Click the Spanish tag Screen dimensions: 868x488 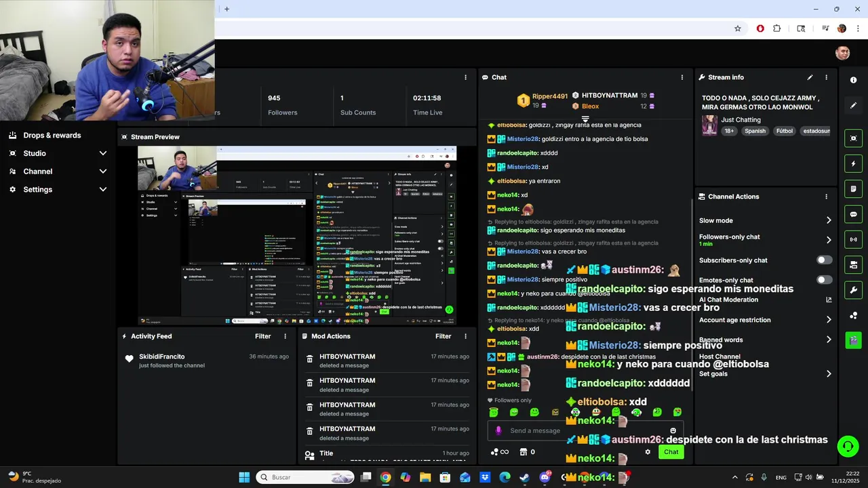click(755, 131)
